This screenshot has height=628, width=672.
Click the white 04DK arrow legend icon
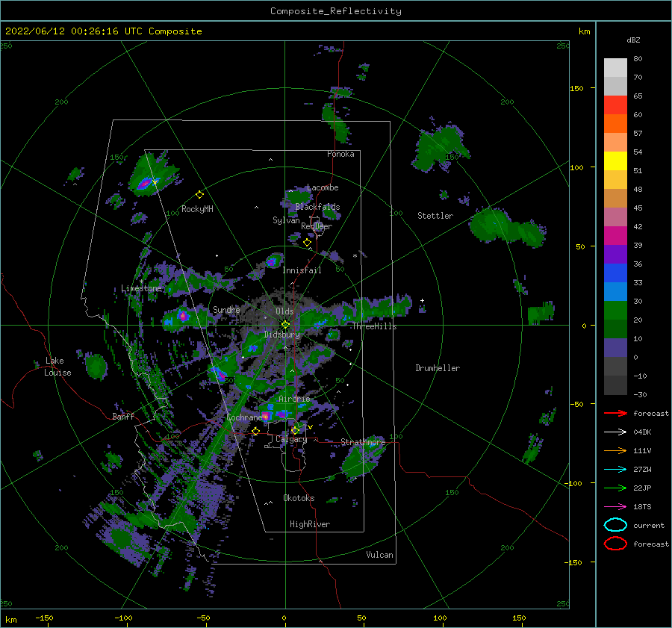pyautogui.click(x=615, y=432)
